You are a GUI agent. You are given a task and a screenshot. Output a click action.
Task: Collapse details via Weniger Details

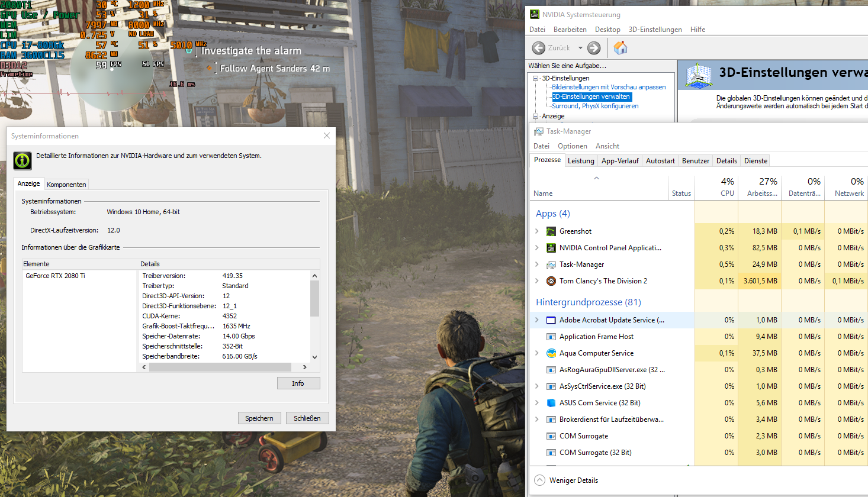click(x=567, y=480)
